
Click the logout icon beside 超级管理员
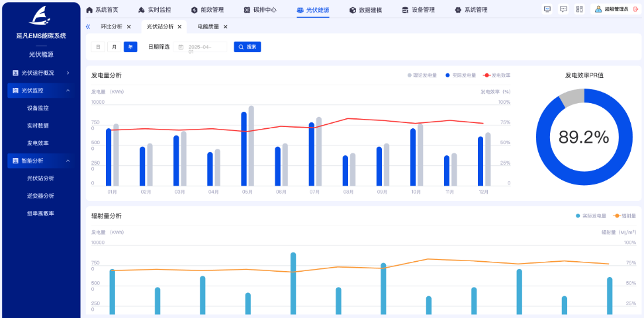click(636, 9)
